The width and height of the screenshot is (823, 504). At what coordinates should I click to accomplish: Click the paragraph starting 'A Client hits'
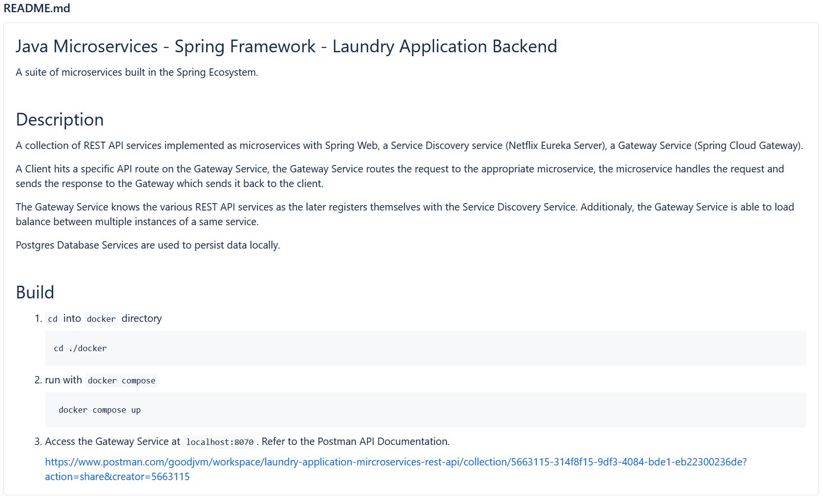pyautogui.click(x=399, y=176)
